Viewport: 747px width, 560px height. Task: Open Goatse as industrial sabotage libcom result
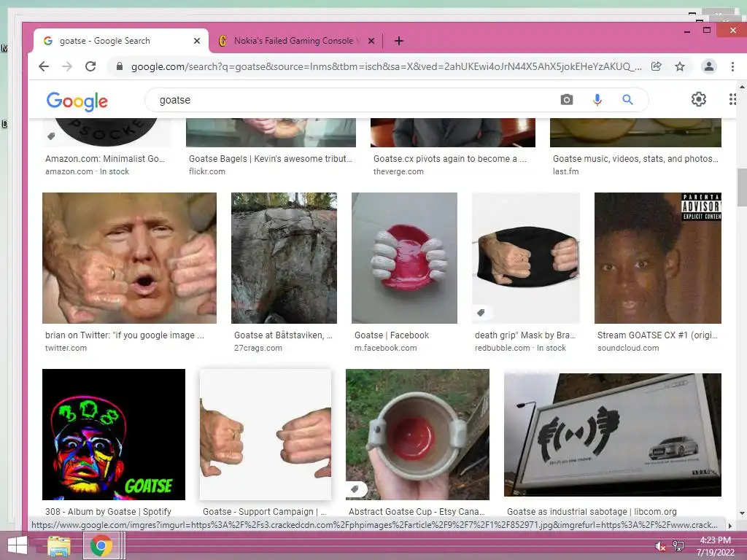(x=592, y=511)
